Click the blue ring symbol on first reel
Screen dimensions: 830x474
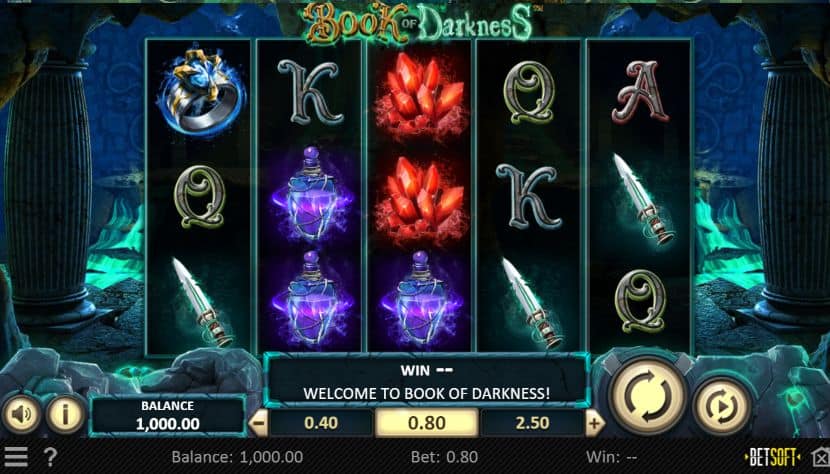pyautogui.click(x=201, y=93)
